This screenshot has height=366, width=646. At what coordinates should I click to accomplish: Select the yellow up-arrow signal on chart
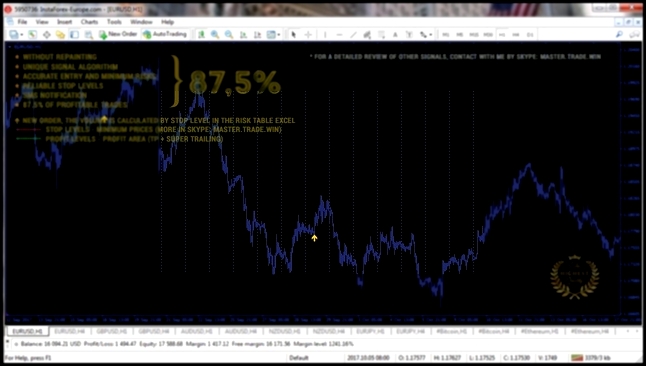[314, 238]
